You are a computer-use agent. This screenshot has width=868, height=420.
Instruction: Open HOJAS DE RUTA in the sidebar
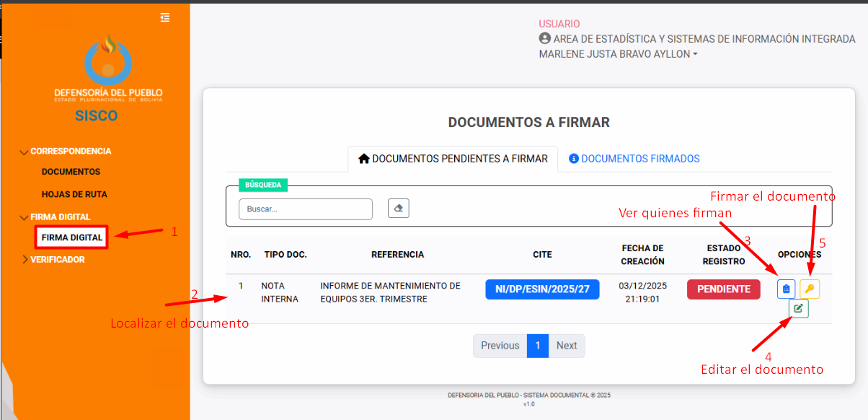point(74,194)
